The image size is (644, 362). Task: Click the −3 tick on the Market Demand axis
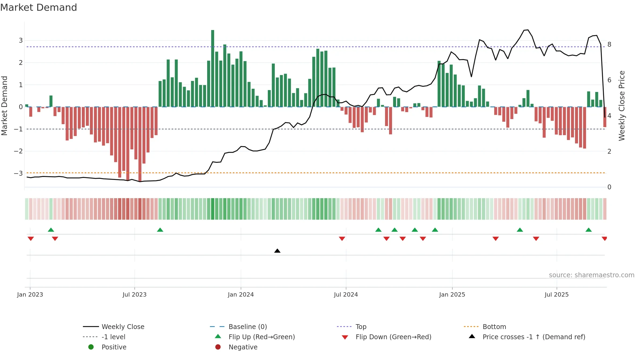click(x=19, y=173)
